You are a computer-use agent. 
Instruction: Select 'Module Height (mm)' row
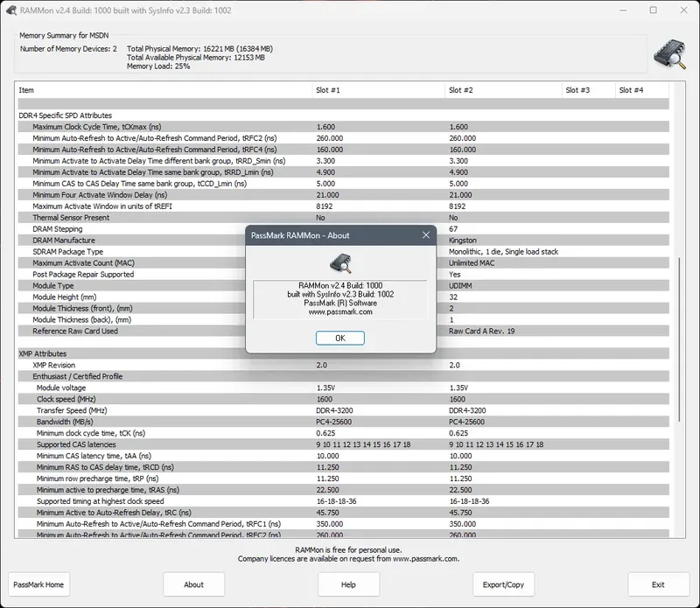point(343,297)
